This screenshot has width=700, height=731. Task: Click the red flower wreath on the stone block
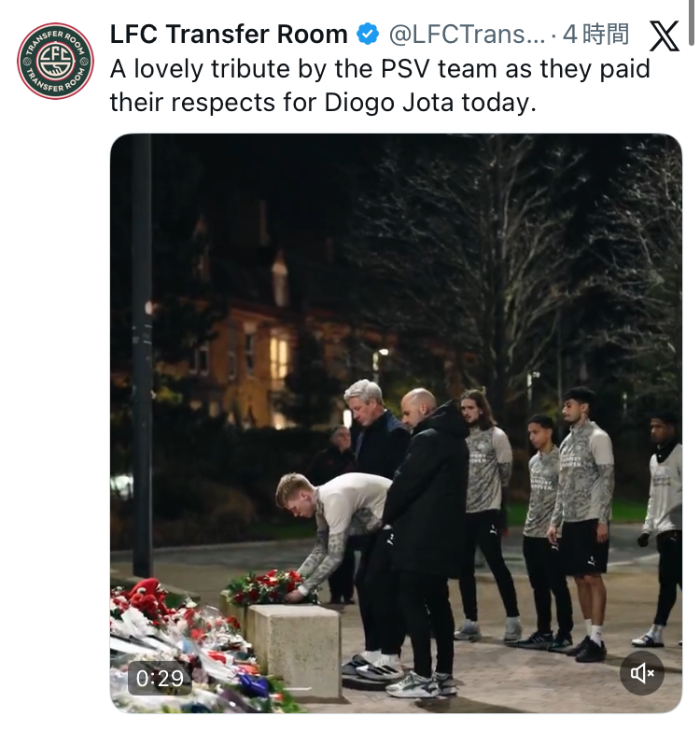(271, 587)
